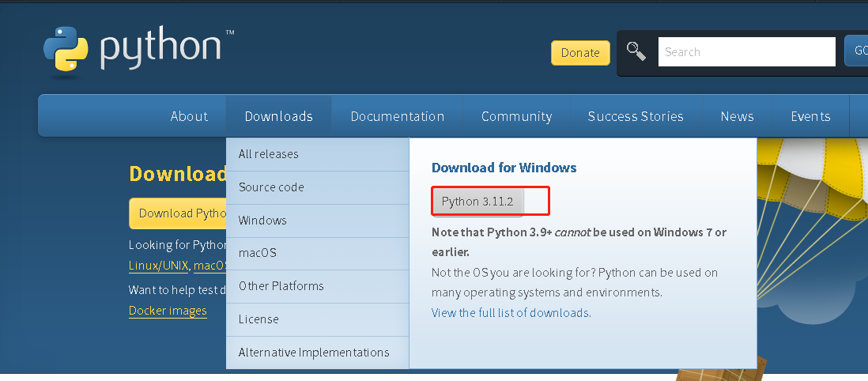
Task: Open Other Platforms submenu entry
Action: [x=281, y=286]
